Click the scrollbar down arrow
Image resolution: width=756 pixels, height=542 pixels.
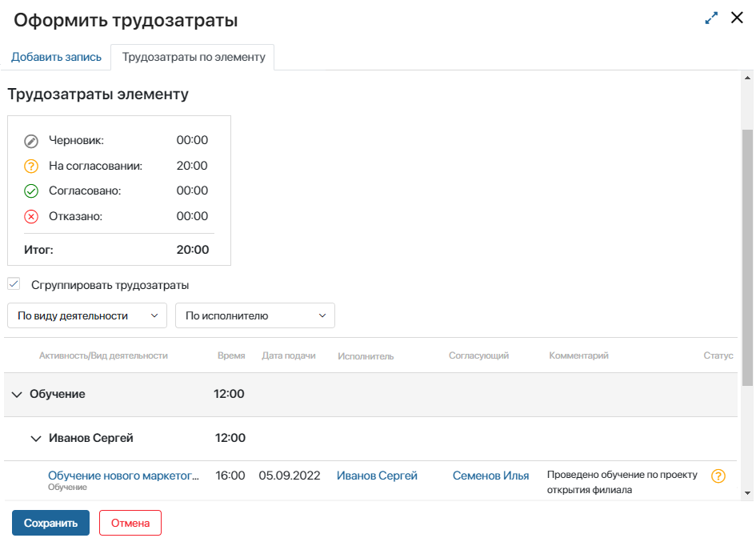click(x=748, y=493)
